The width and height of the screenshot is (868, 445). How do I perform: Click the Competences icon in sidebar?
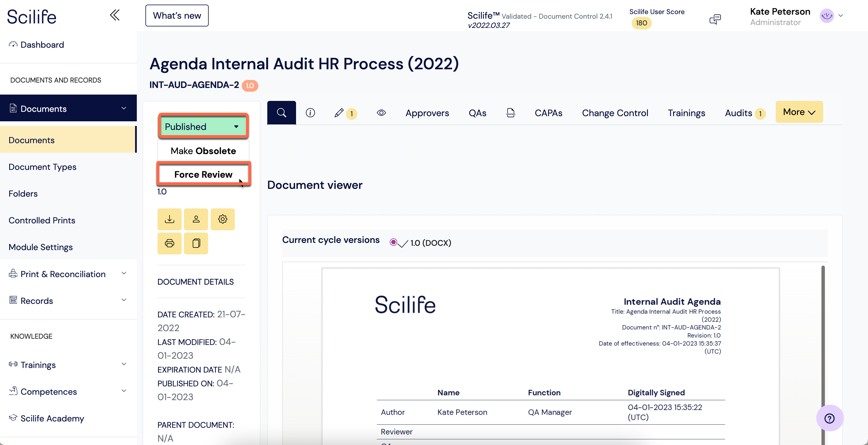13,391
